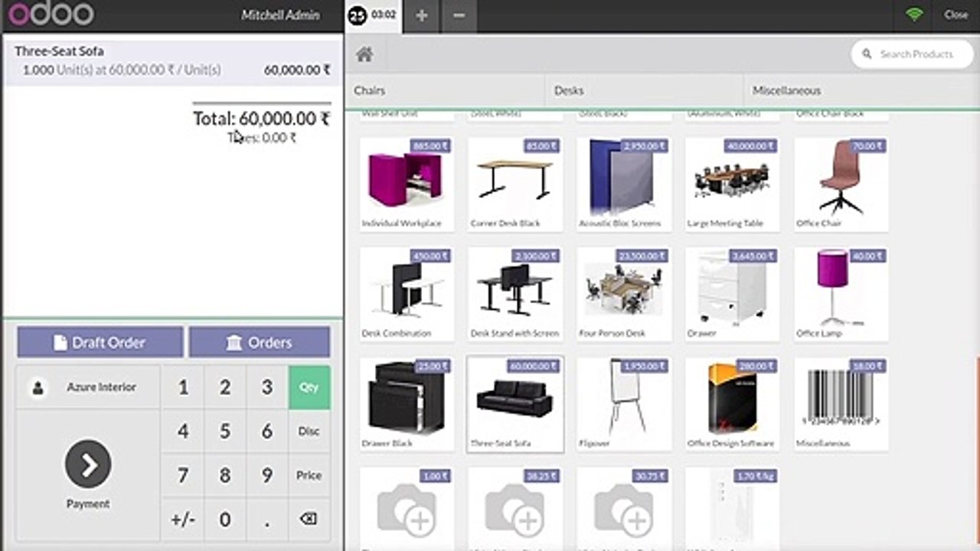The width and height of the screenshot is (980, 551).
Task: Click the customer icon beside Azure Interior
Action: (x=38, y=388)
